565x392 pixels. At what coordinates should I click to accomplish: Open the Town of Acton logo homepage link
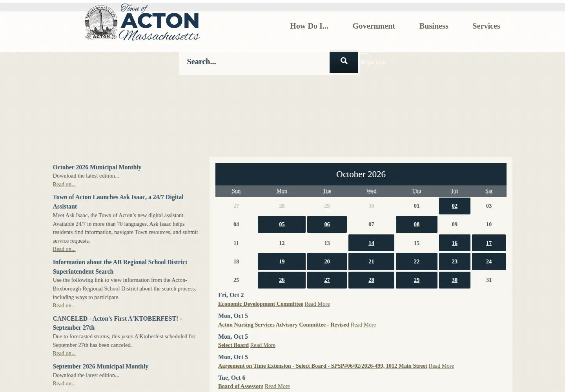(x=142, y=22)
